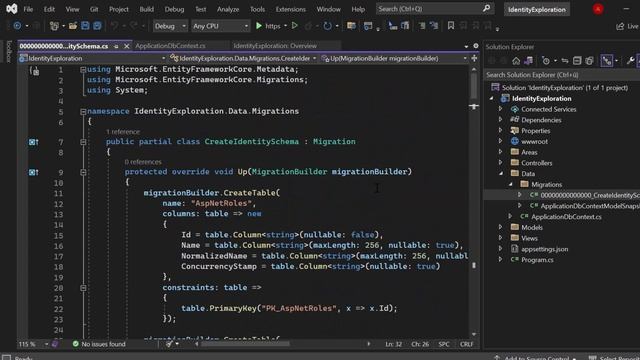Open the Any CPU platform dropdown

tap(220, 26)
